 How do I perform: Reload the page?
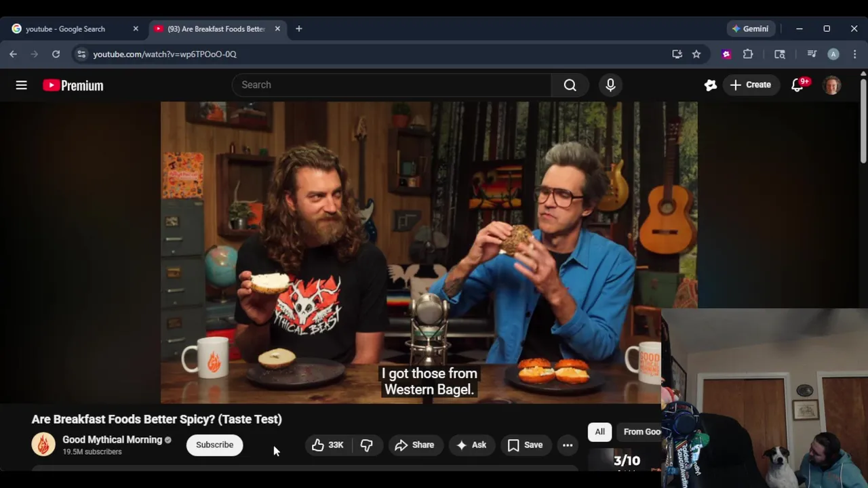click(56, 54)
